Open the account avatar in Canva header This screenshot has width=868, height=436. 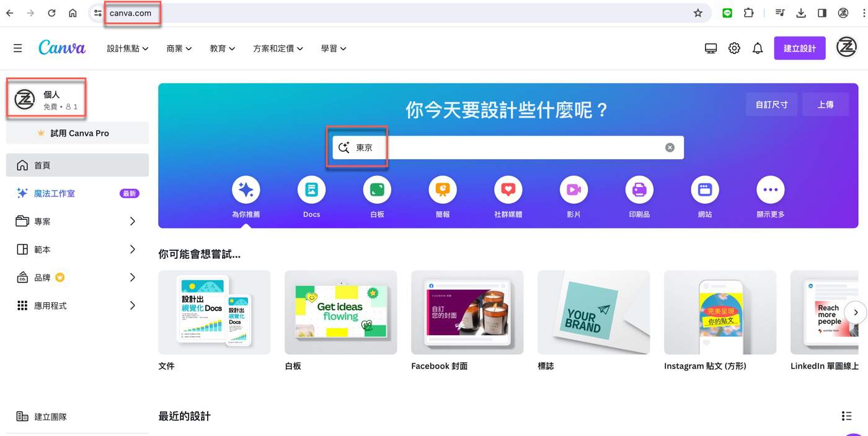846,48
